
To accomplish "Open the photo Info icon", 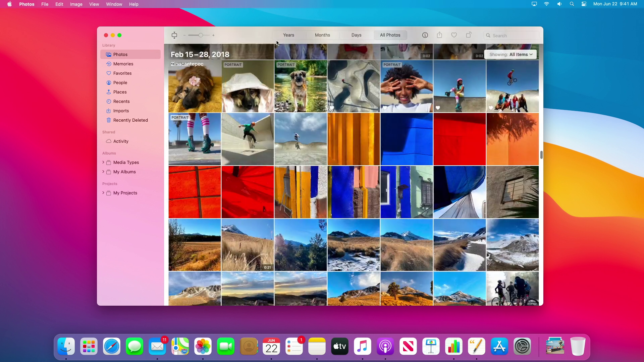I will 425,35.
